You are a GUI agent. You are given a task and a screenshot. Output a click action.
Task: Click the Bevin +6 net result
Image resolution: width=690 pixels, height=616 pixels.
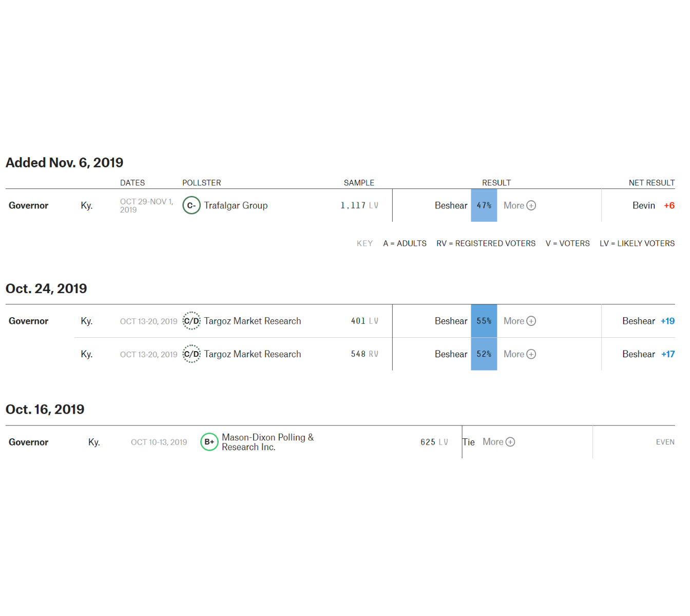[653, 205]
